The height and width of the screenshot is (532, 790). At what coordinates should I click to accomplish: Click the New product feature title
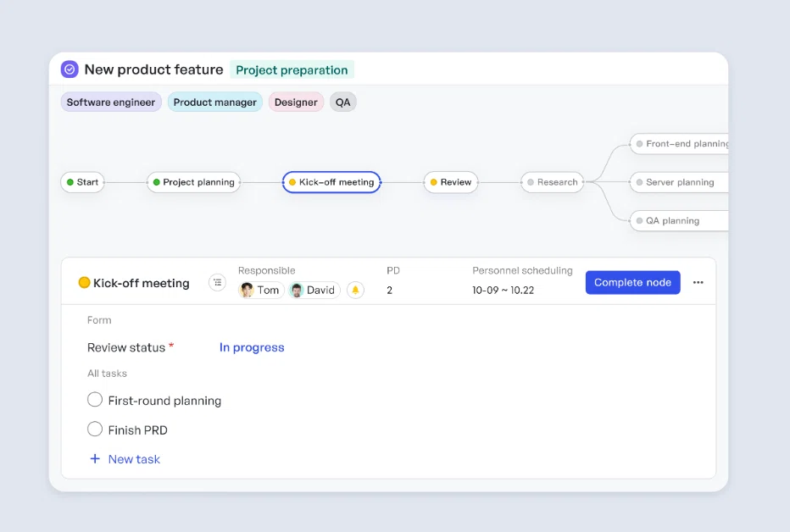153,69
